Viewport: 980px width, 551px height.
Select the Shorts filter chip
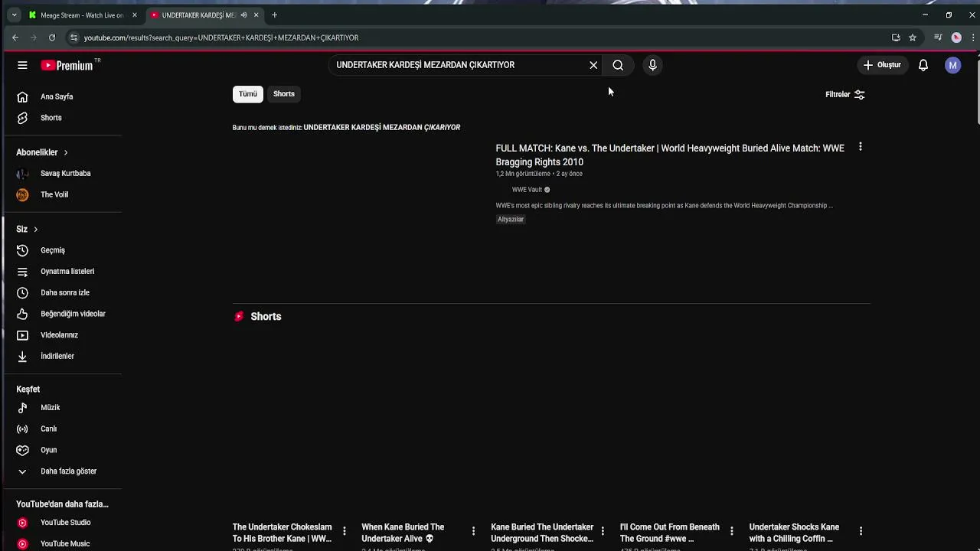tap(284, 93)
